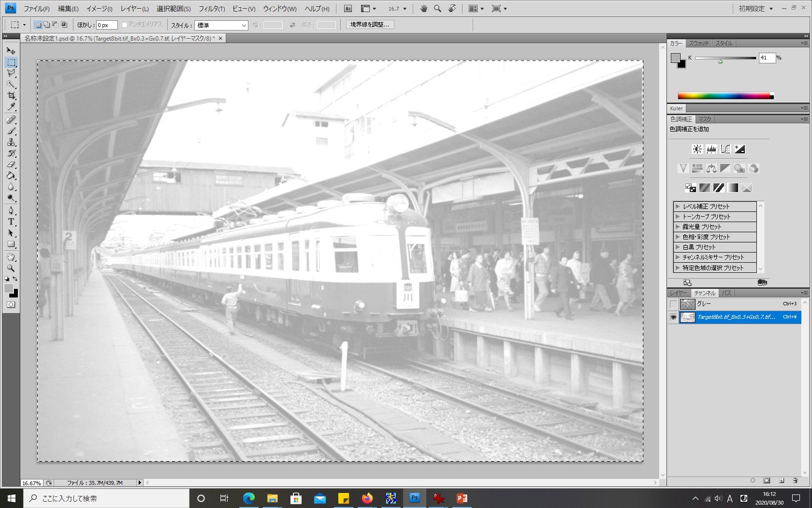
Task: Choose the Intersect with Selection mode button
Action: click(x=64, y=25)
